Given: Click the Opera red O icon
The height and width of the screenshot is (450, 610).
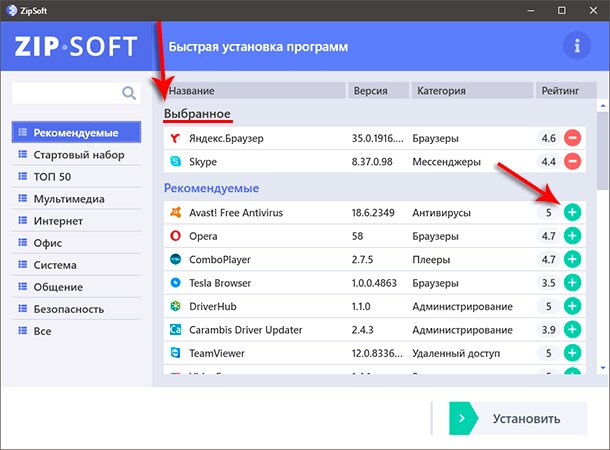Looking at the screenshot, I should tap(175, 236).
